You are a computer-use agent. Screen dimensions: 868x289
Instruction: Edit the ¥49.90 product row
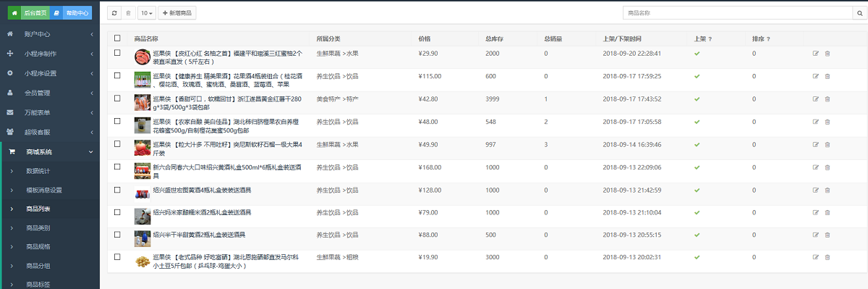pos(816,145)
